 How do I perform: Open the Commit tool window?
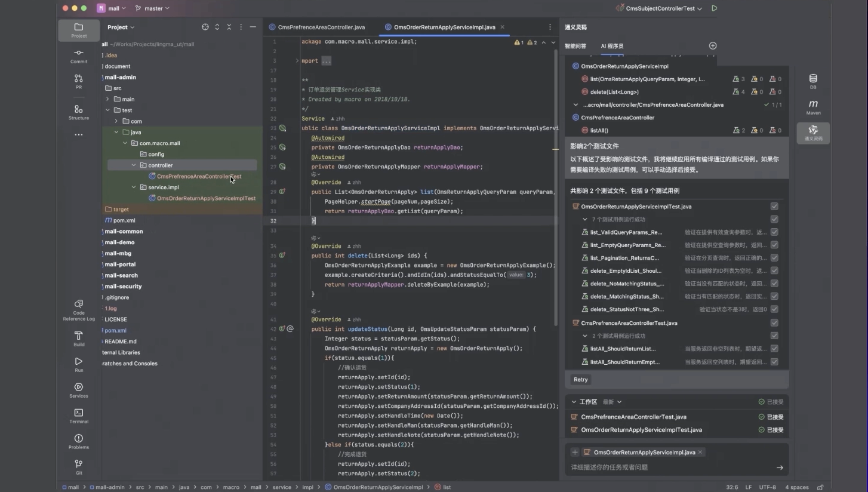tap(79, 56)
